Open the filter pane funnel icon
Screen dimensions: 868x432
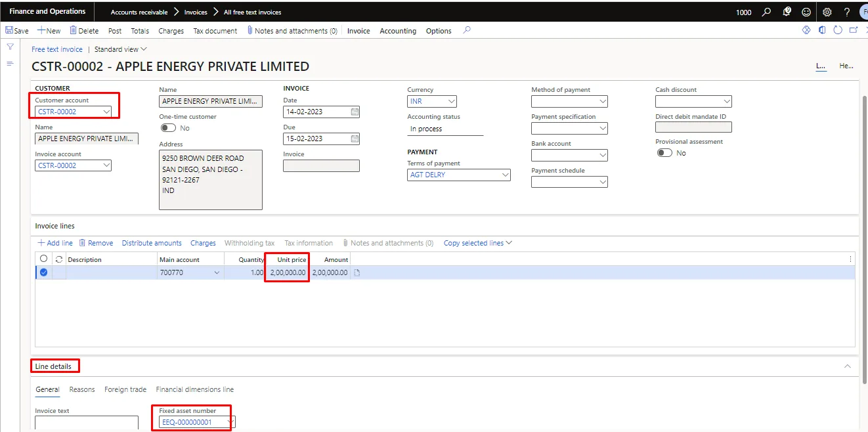point(10,47)
